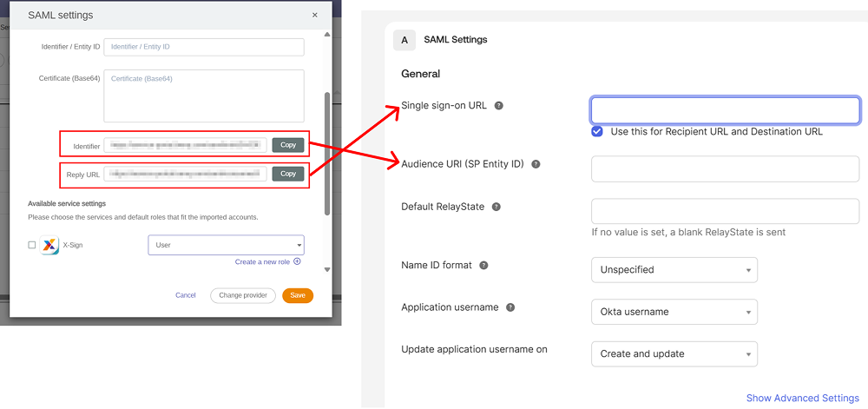
Task: Expand the Application username Okta dropdown
Action: click(x=674, y=312)
